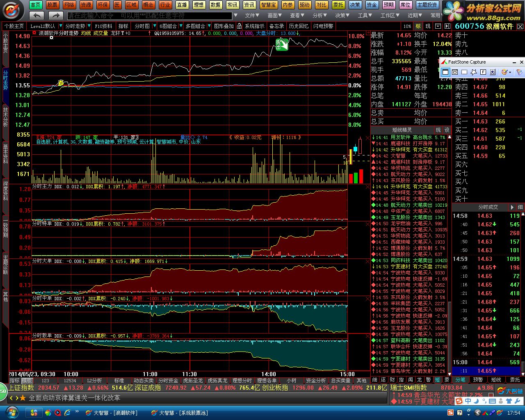This screenshot has width=525, height=420.
Task: Click the green buy marker on price chart
Action: 281,45
